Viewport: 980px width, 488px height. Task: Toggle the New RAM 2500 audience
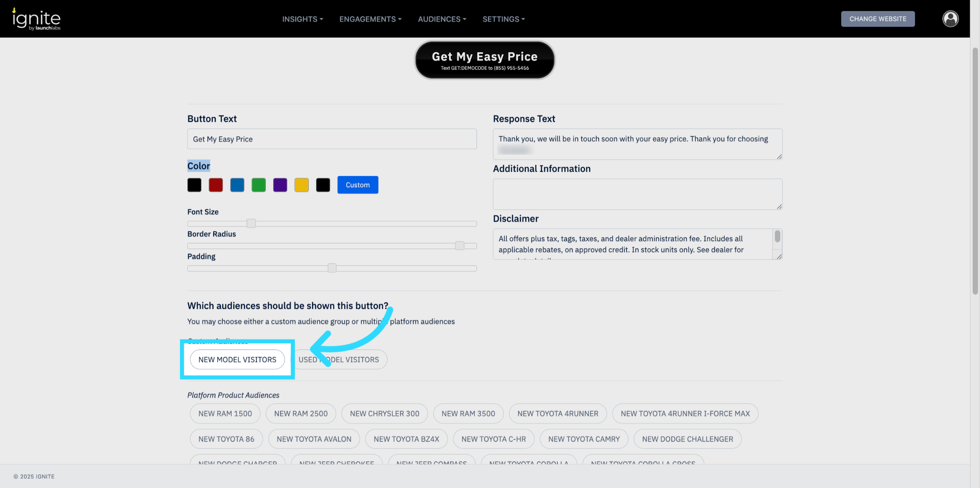tap(301, 414)
